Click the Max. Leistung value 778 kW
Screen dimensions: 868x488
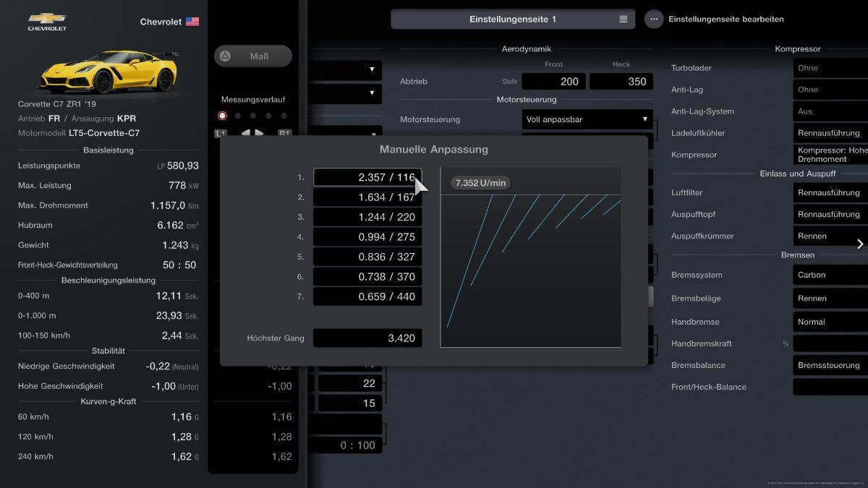(184, 185)
